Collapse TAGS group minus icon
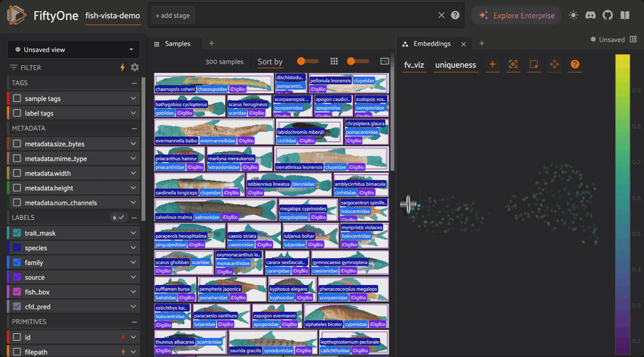Screen dimensions: 644x357 pos(134,83)
